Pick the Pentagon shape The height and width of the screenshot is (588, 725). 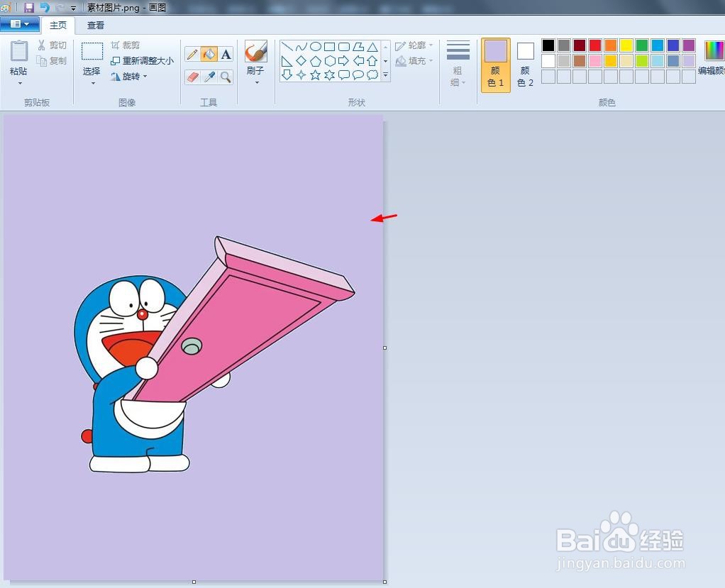(316, 60)
